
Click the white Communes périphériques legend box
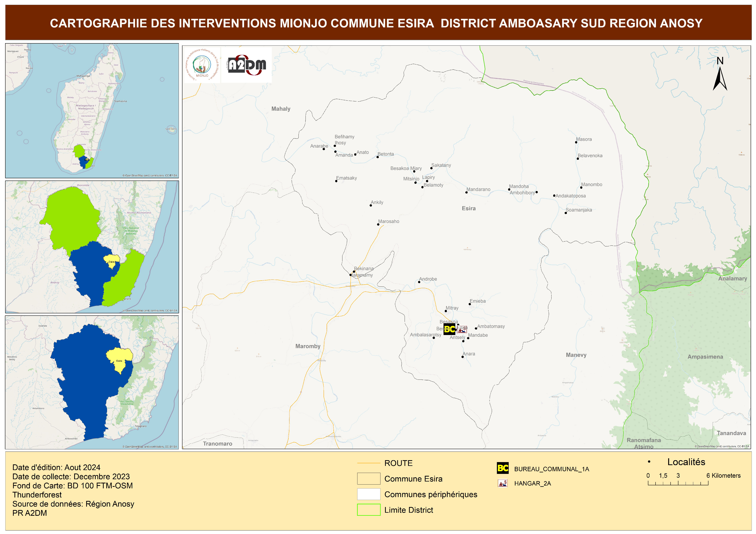click(368, 494)
